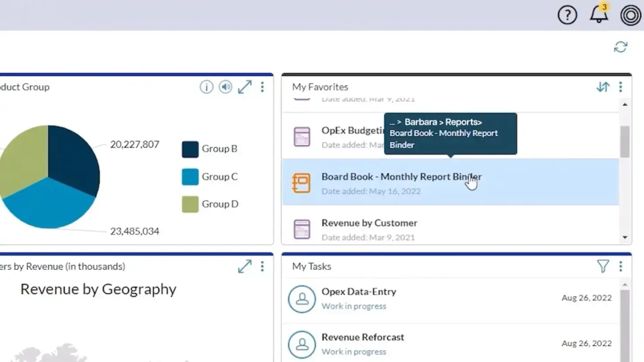This screenshot has height=362, width=644.
Task: Open the notifications bell with 3 alerts
Action: pyautogui.click(x=598, y=14)
